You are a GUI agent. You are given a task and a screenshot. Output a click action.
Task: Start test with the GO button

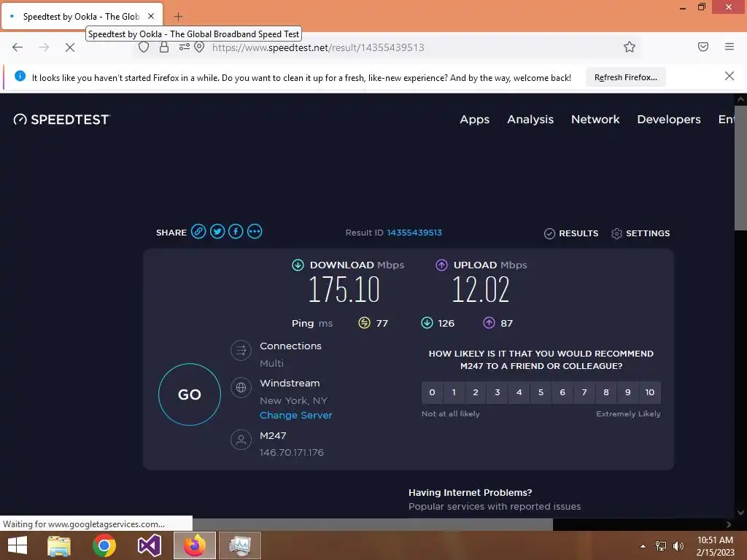pos(190,394)
